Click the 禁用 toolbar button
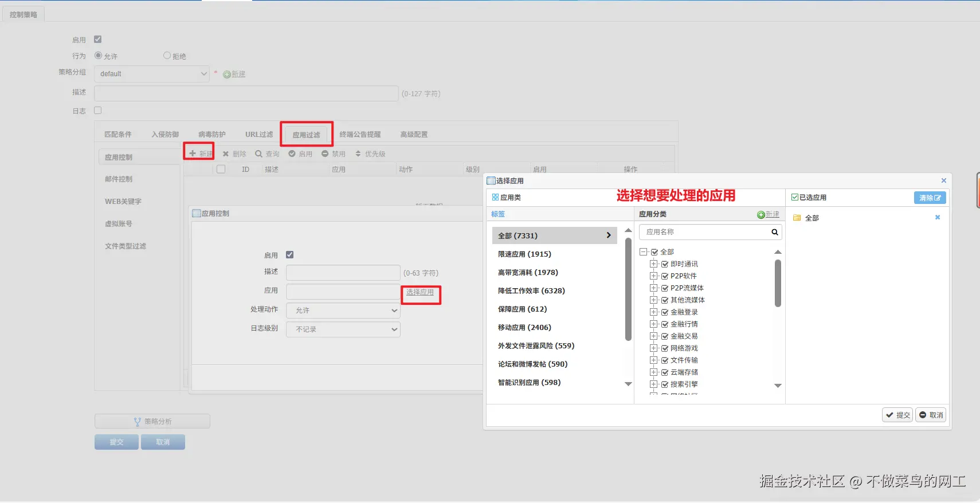980x503 pixels. pyautogui.click(x=334, y=154)
